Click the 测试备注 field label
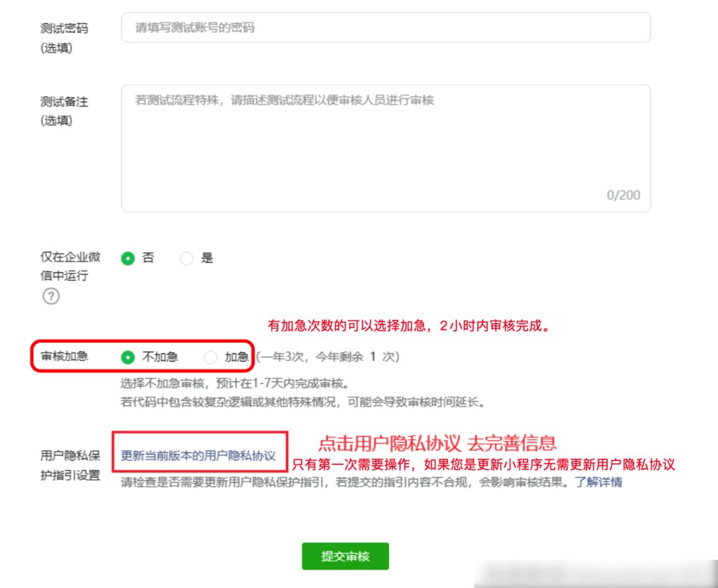 coord(65,102)
